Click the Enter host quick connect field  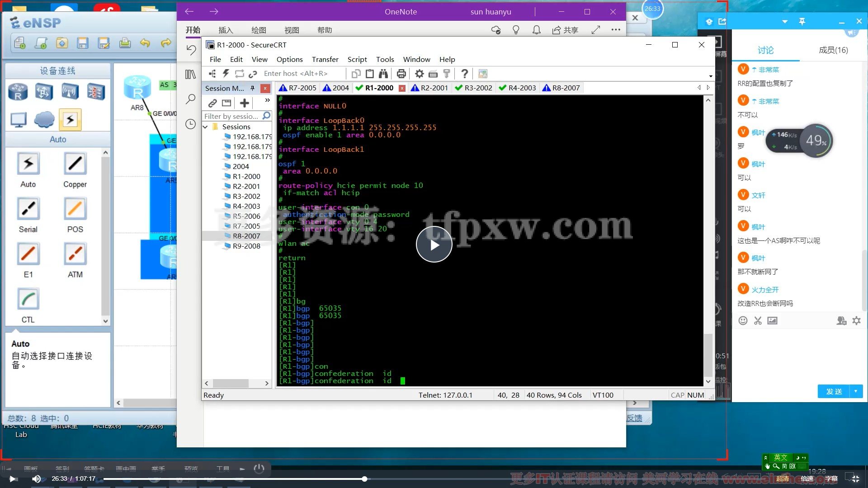click(x=303, y=74)
